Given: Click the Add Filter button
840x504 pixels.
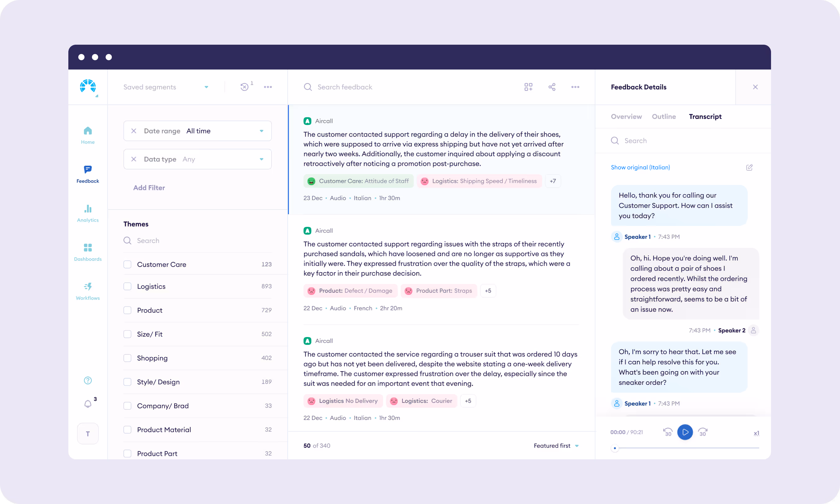Looking at the screenshot, I should point(149,187).
